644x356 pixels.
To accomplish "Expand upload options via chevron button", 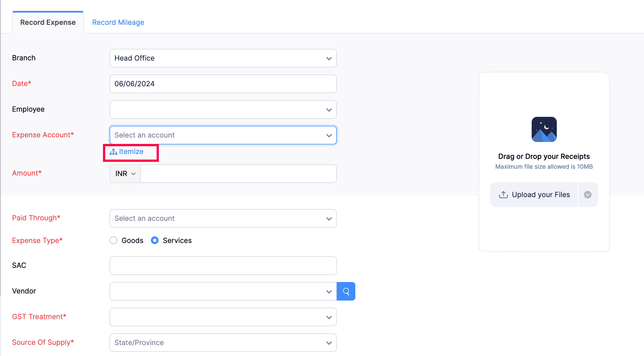I will tap(588, 194).
